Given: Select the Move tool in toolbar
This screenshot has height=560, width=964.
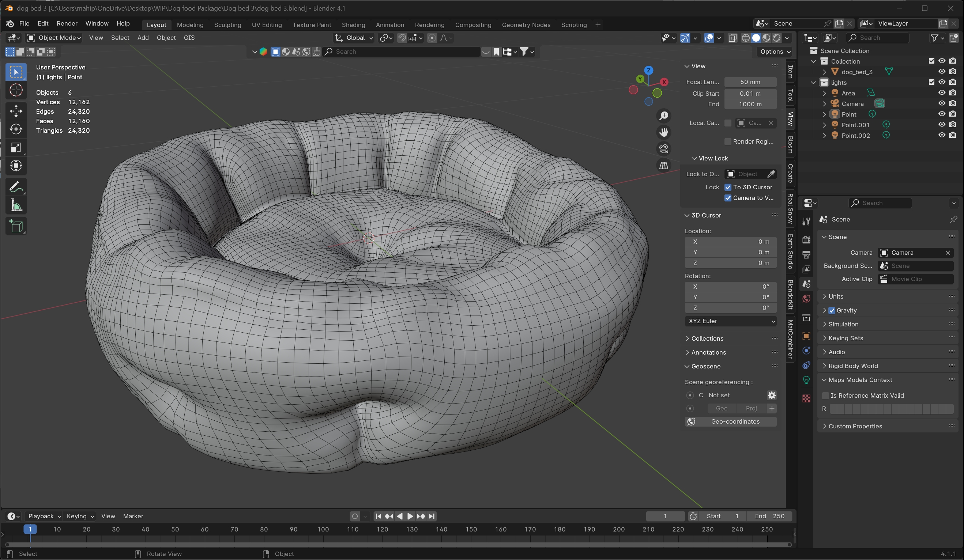Looking at the screenshot, I should tap(16, 111).
